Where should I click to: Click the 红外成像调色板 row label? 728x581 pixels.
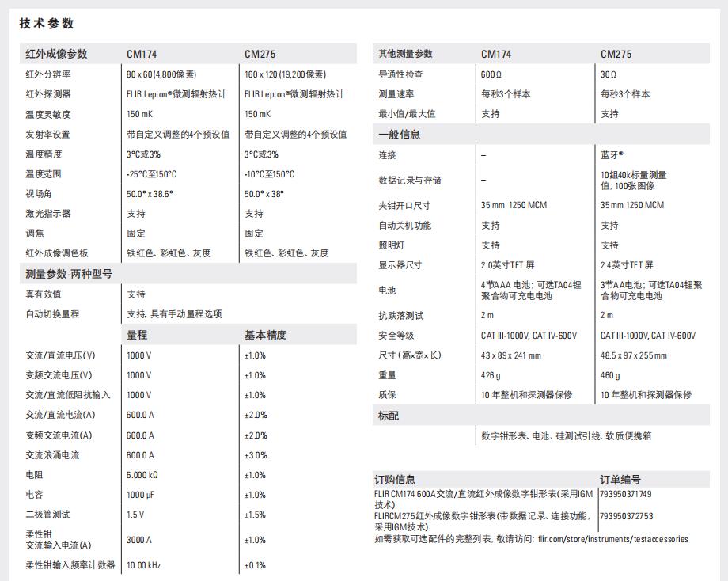pos(57,253)
